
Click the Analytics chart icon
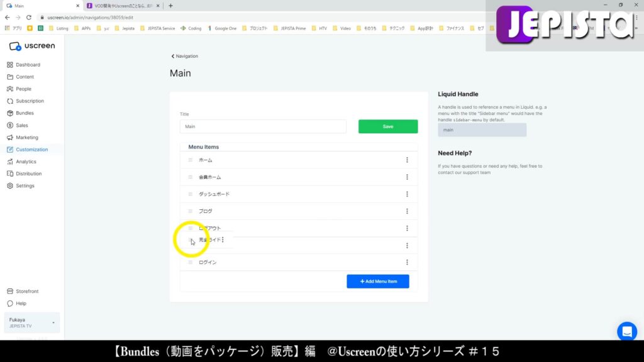[x=10, y=162]
